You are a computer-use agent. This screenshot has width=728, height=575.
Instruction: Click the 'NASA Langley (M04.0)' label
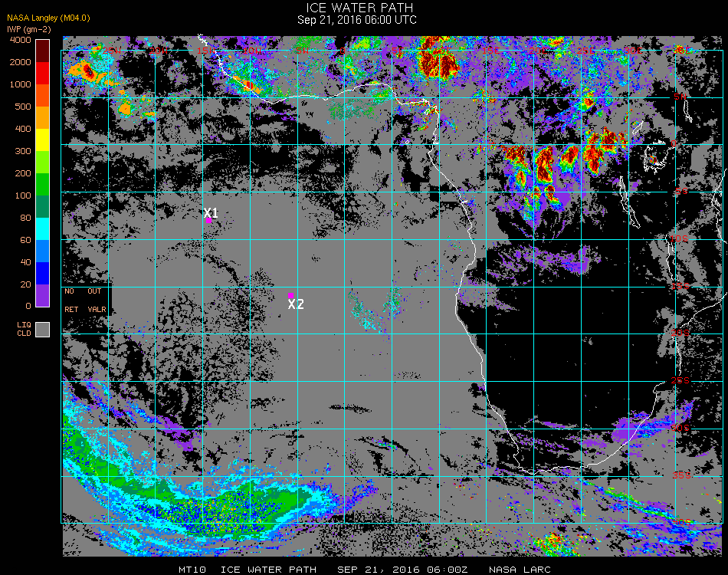click(x=48, y=18)
